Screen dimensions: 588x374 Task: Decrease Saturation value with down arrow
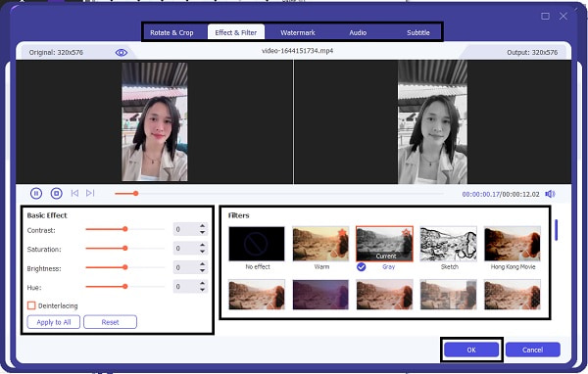pos(203,252)
